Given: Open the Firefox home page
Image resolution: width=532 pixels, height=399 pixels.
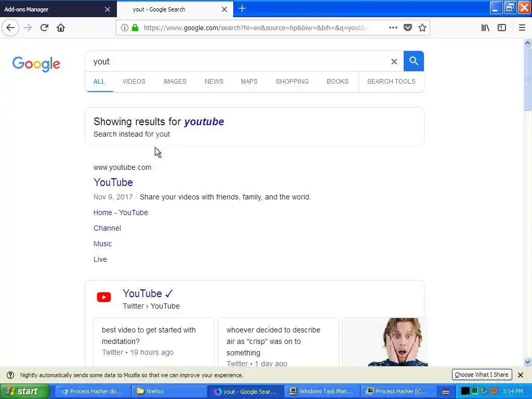Looking at the screenshot, I should 61,28.
